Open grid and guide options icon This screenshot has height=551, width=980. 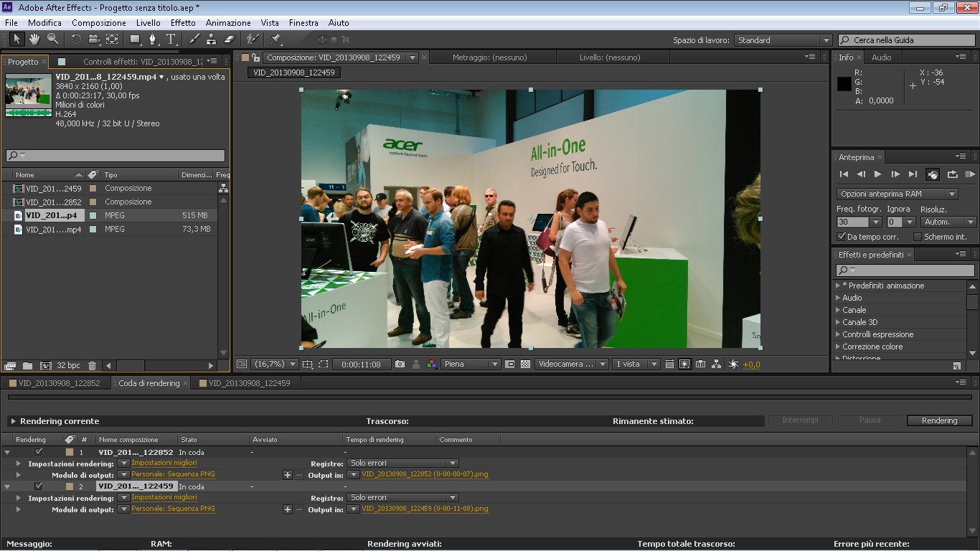(308, 364)
